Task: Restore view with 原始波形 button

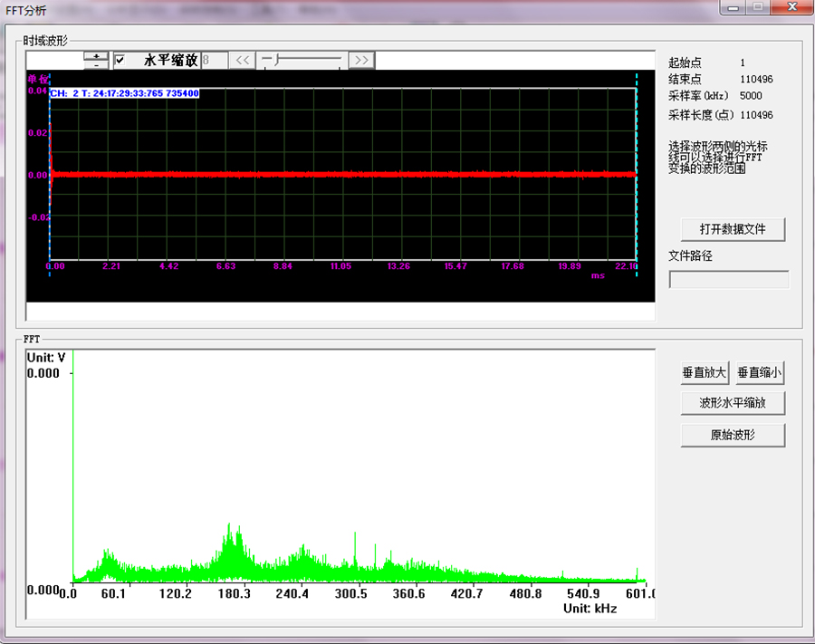Action: click(x=733, y=435)
